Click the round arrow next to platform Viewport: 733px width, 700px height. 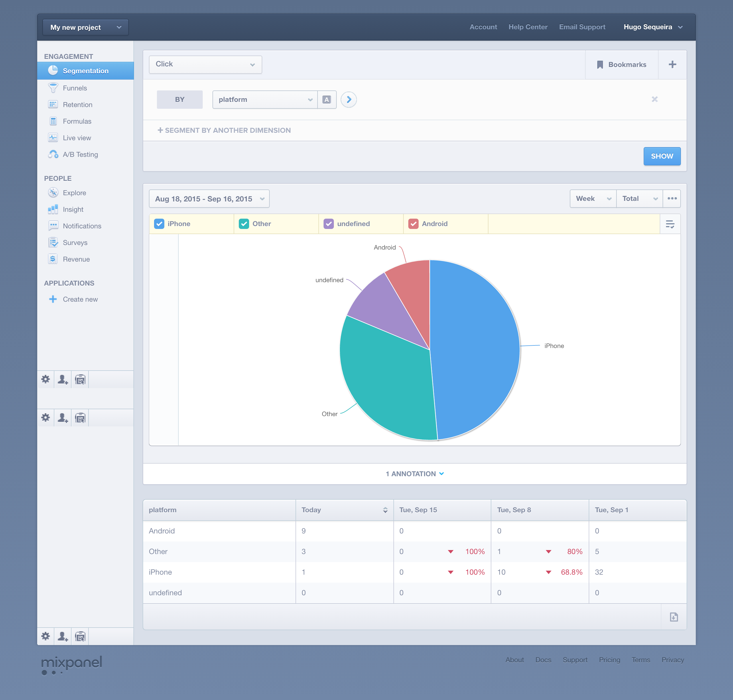click(x=349, y=100)
